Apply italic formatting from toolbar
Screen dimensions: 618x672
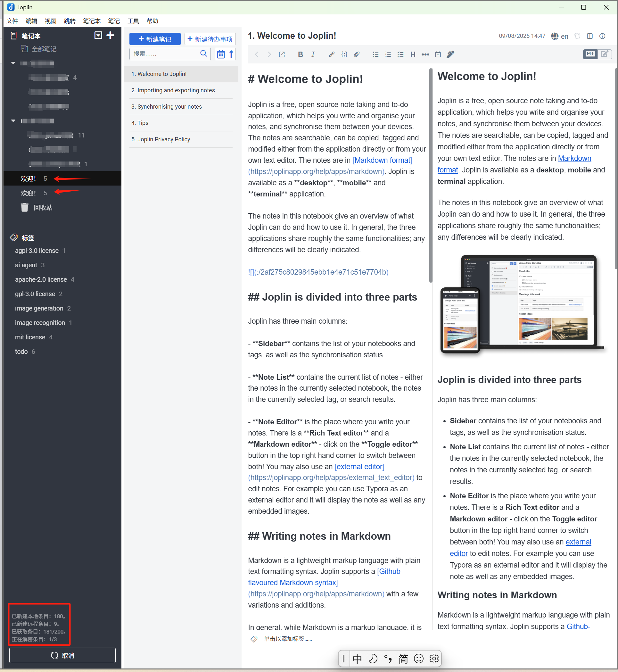(313, 54)
